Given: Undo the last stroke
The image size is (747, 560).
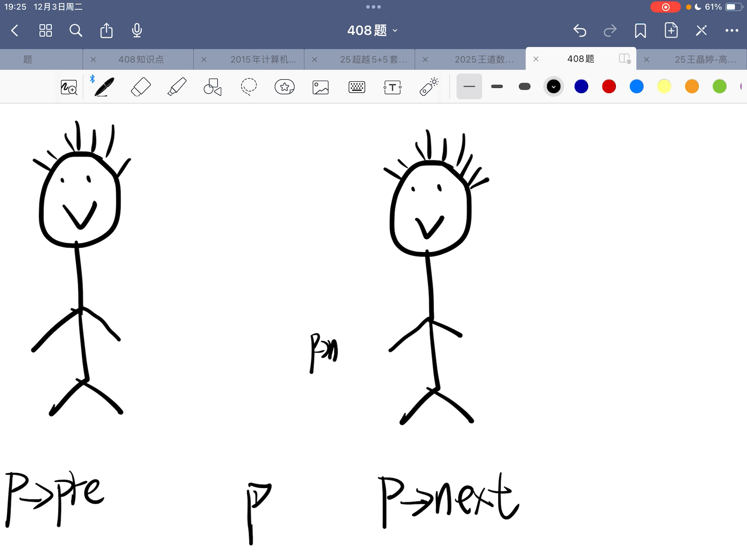Looking at the screenshot, I should coord(580,30).
